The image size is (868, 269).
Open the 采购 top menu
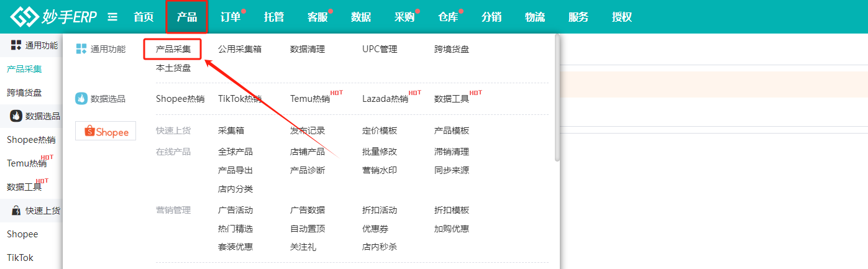[404, 17]
